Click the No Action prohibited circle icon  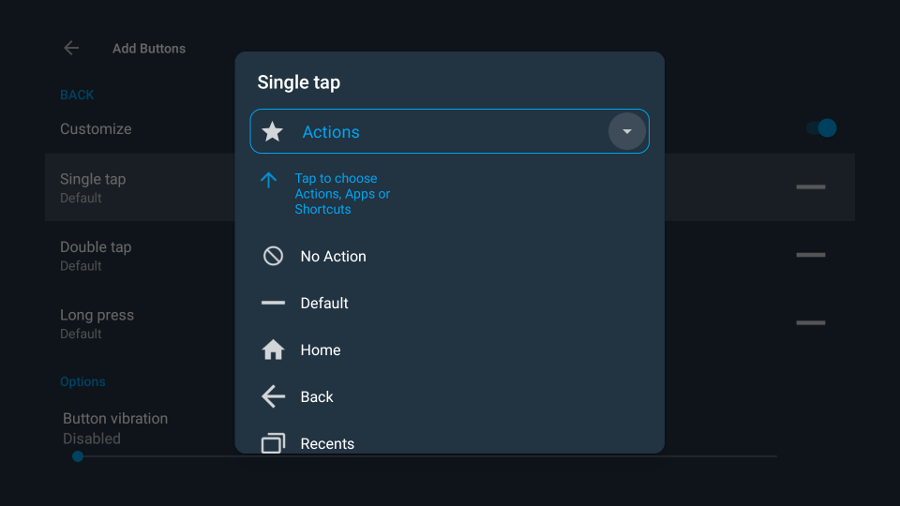tap(273, 256)
